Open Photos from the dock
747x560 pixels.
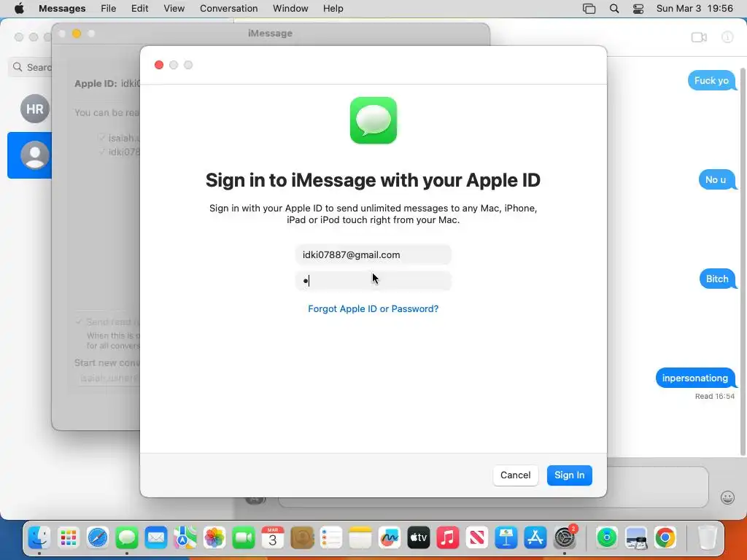coord(214,538)
